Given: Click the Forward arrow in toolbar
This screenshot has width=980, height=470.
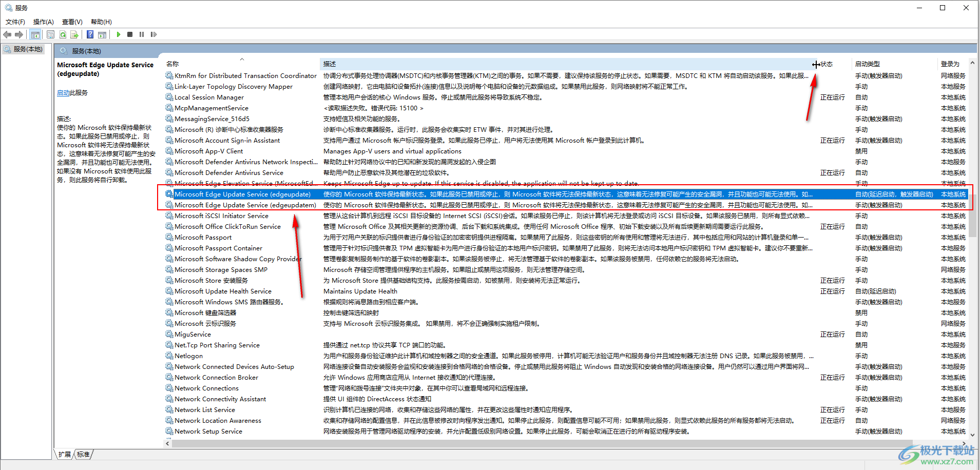Looking at the screenshot, I should pos(19,34).
